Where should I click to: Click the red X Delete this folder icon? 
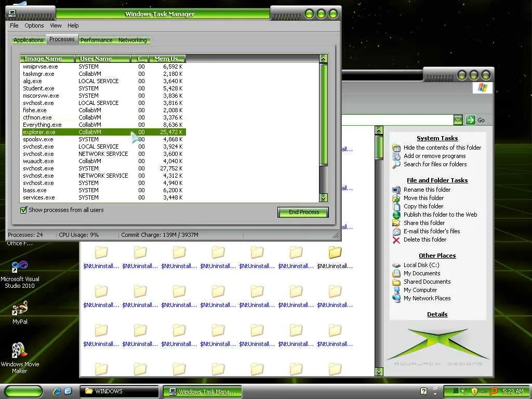[396, 240]
